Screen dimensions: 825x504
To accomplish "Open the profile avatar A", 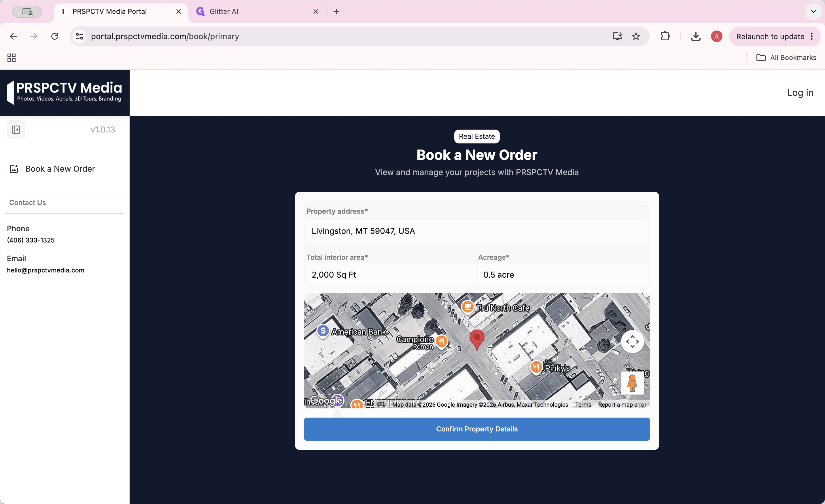I will pyautogui.click(x=716, y=36).
